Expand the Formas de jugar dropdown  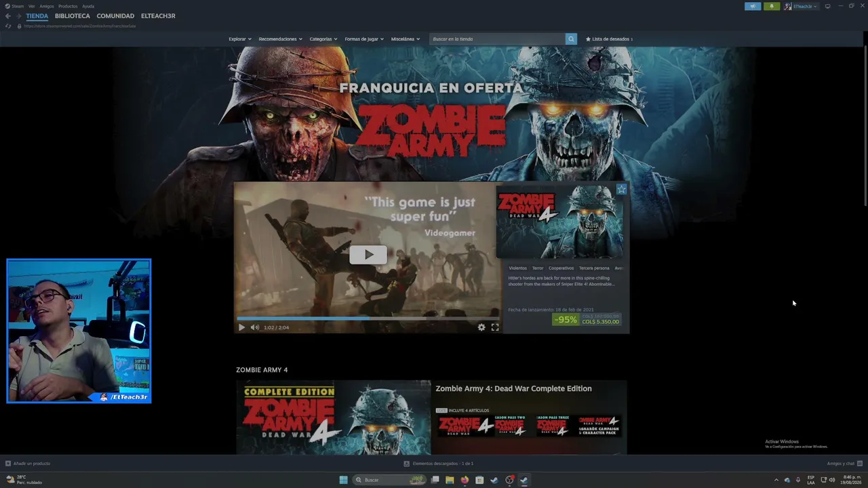(364, 39)
